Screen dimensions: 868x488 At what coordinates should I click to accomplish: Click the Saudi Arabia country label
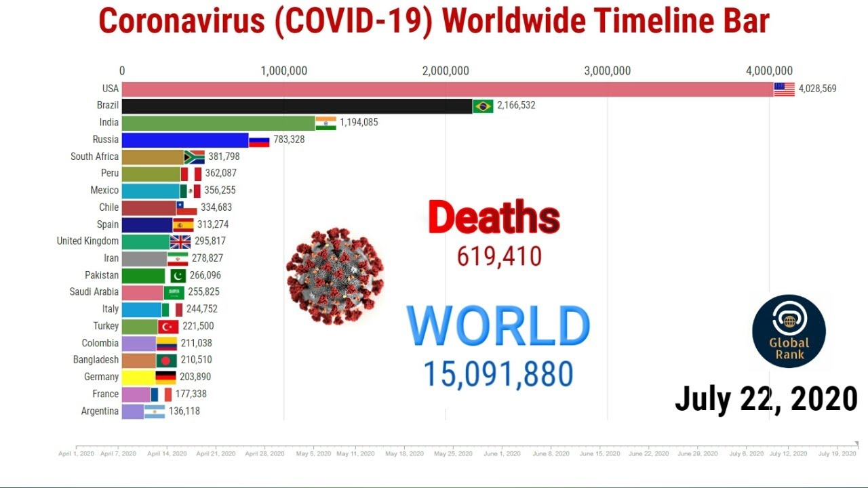point(94,292)
